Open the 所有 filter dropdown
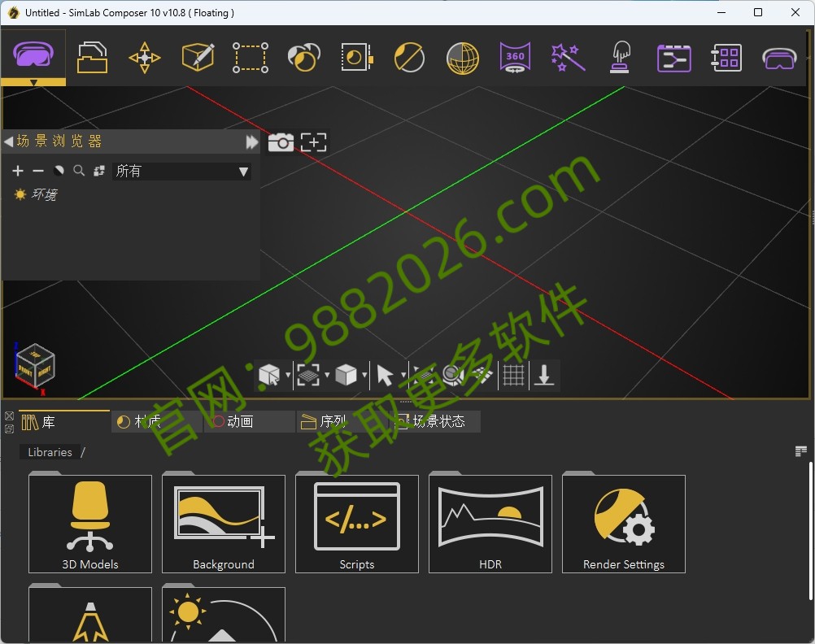Screen dimensions: 815x644 [181, 171]
